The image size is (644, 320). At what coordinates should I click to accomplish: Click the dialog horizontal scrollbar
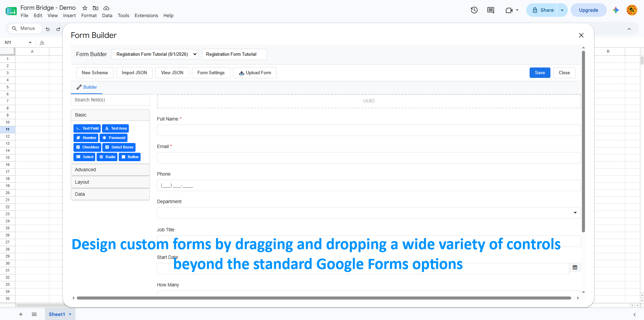[x=324, y=298]
